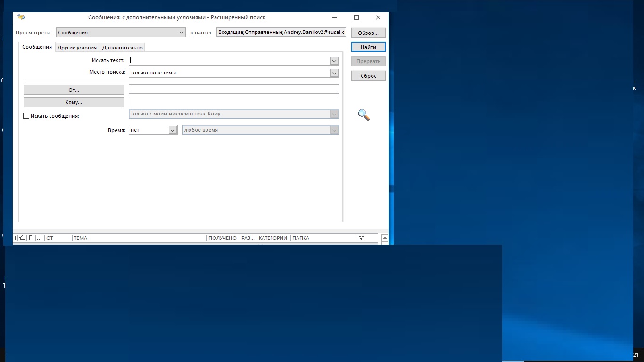This screenshot has width=644, height=362.
Task: Sort results by ОТ column
Action: [58, 238]
